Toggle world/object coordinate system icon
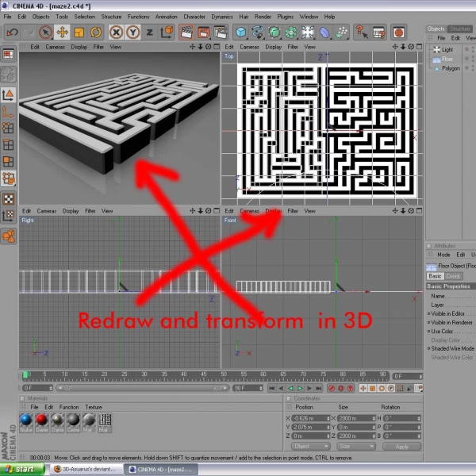 click(167, 33)
